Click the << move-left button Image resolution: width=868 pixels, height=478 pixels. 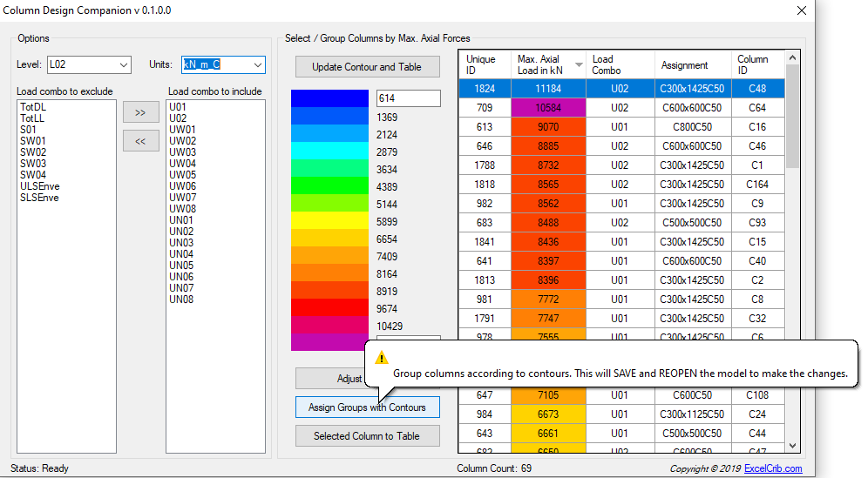click(140, 141)
